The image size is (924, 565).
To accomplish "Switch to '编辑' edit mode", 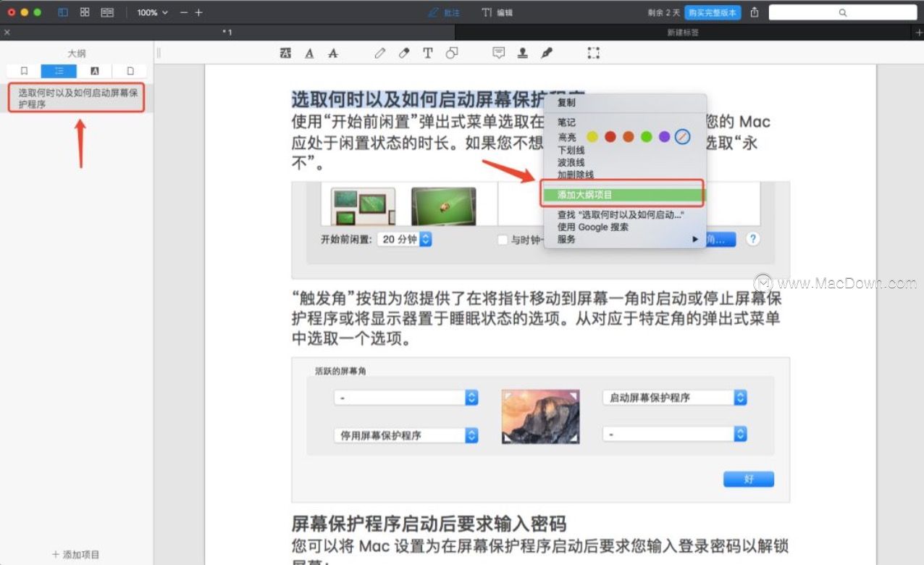I will [x=497, y=12].
